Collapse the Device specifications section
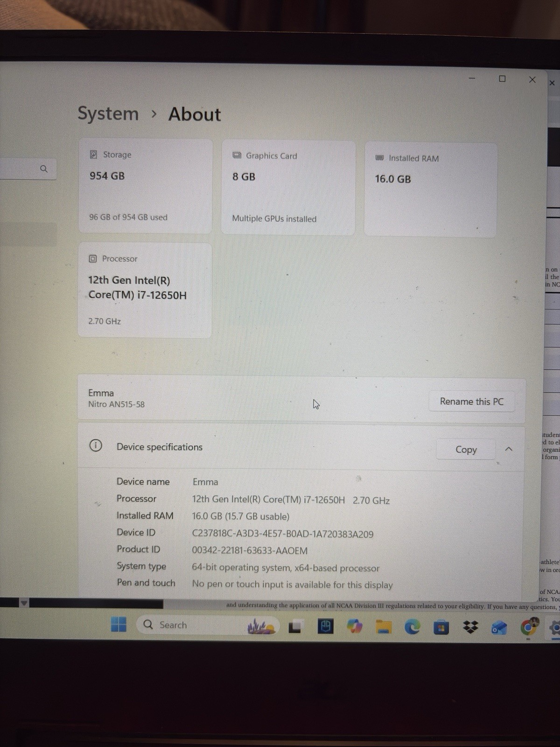The width and height of the screenshot is (560, 747). [x=509, y=449]
